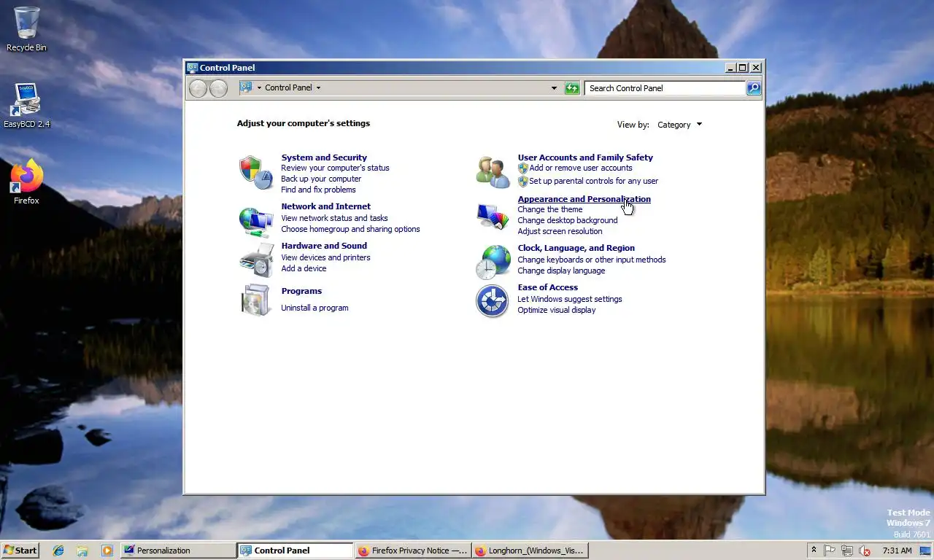
Task: Open Windows Media Player in quick launch
Action: (107, 551)
